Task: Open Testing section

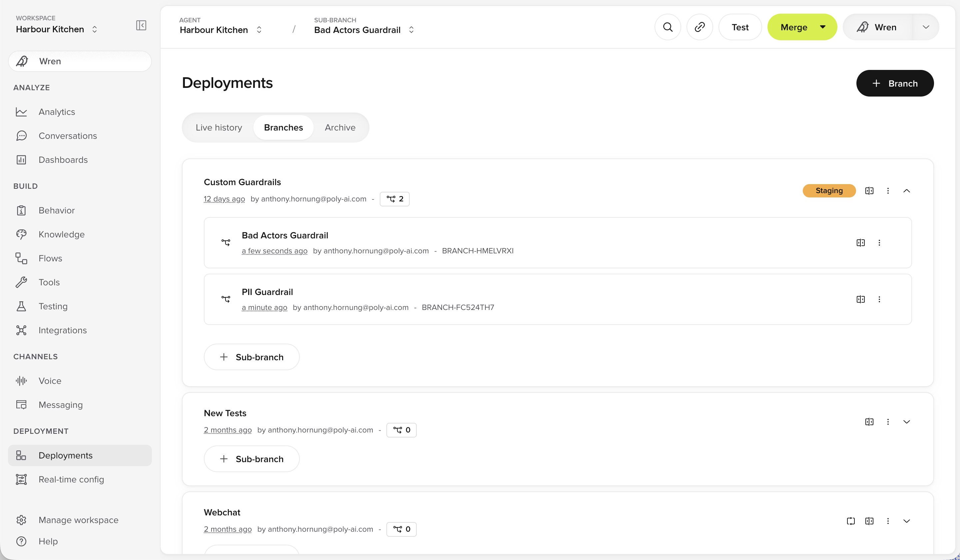Action: [x=80, y=306]
